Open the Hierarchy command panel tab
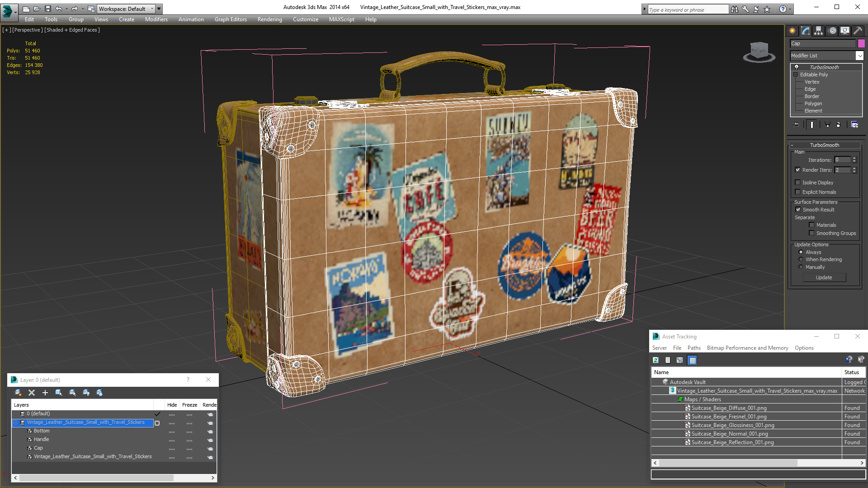Image resolution: width=868 pixels, height=488 pixels. click(819, 31)
